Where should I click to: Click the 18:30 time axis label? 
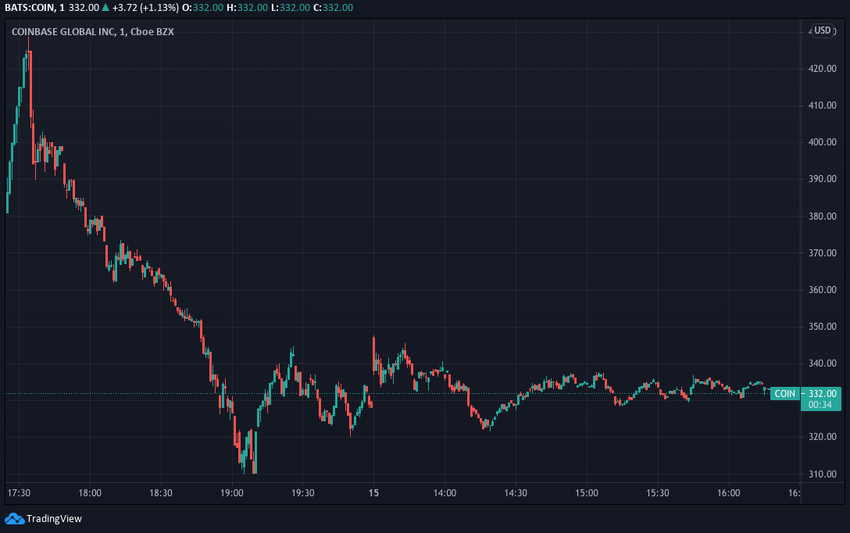pyautogui.click(x=161, y=493)
